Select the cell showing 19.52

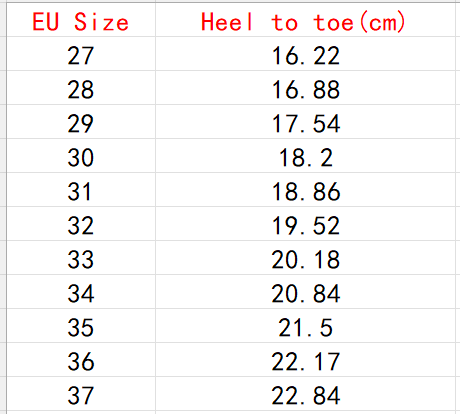click(x=305, y=224)
